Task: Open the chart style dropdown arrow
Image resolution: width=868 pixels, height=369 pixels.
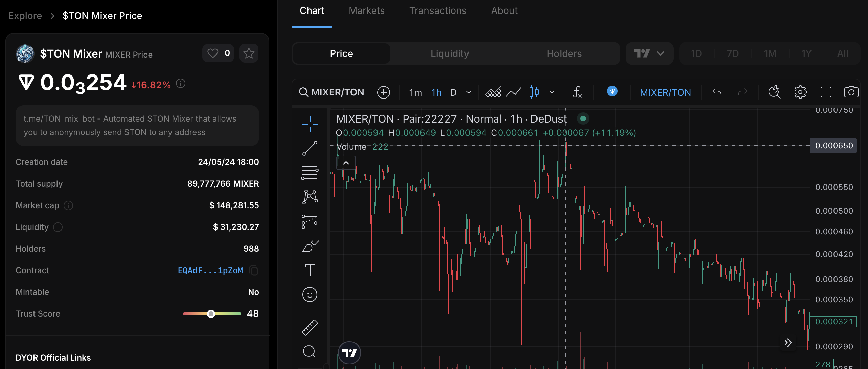Action: pos(552,92)
